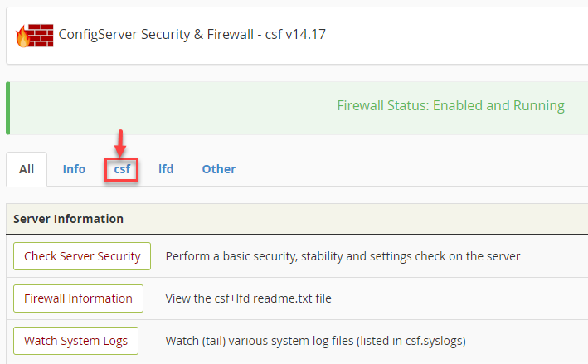Switch to the All tab

[27, 169]
